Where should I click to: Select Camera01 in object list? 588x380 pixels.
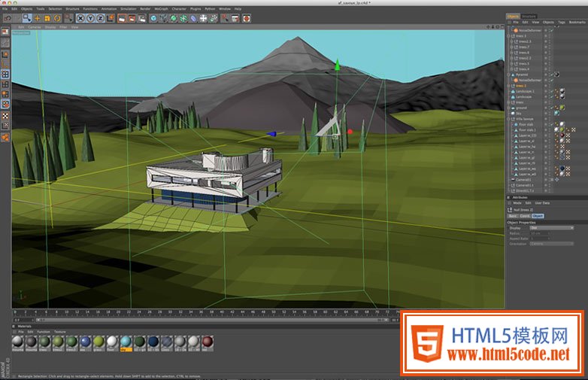point(523,180)
